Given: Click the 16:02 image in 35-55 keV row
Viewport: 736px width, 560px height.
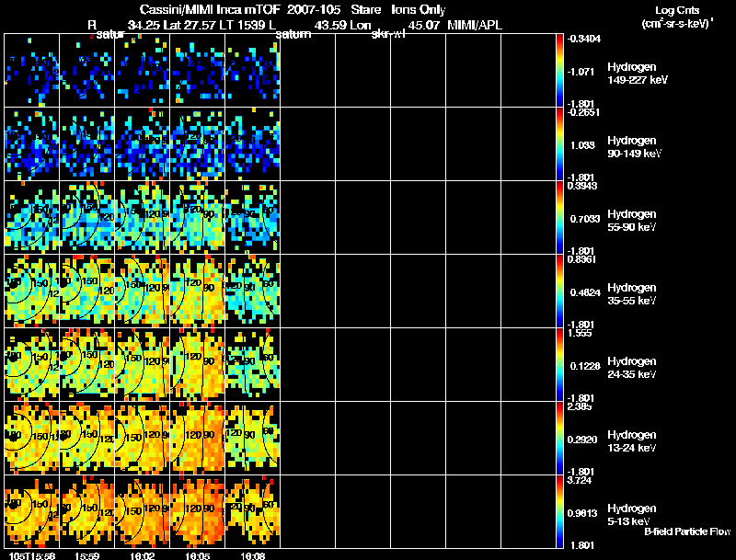Looking at the screenshot, I should coord(142,291).
